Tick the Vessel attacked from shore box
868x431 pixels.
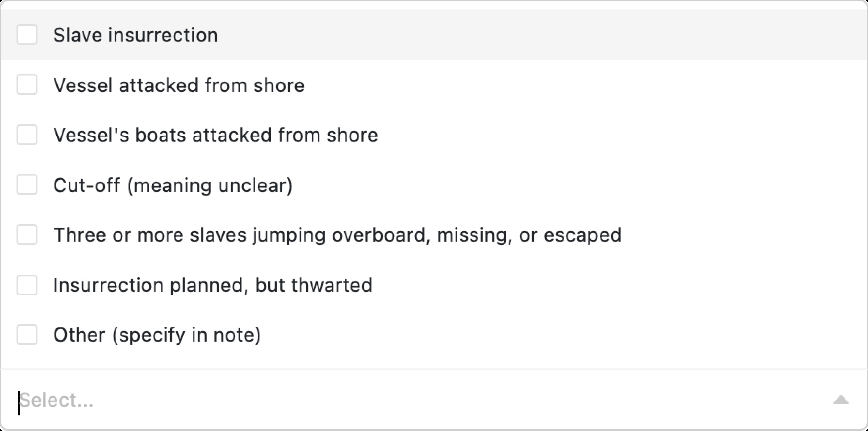click(27, 85)
